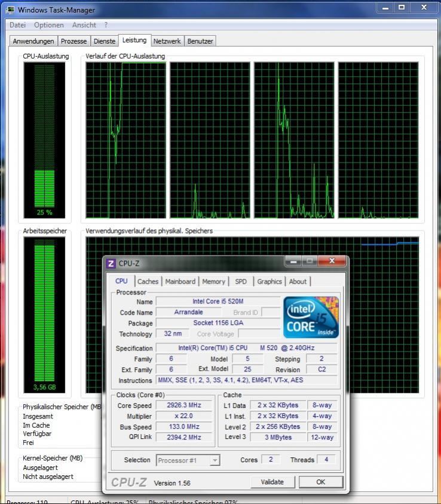Image resolution: width=441 pixels, height=504 pixels.
Task: Click the Insgesamt memory label
Action: point(38,416)
